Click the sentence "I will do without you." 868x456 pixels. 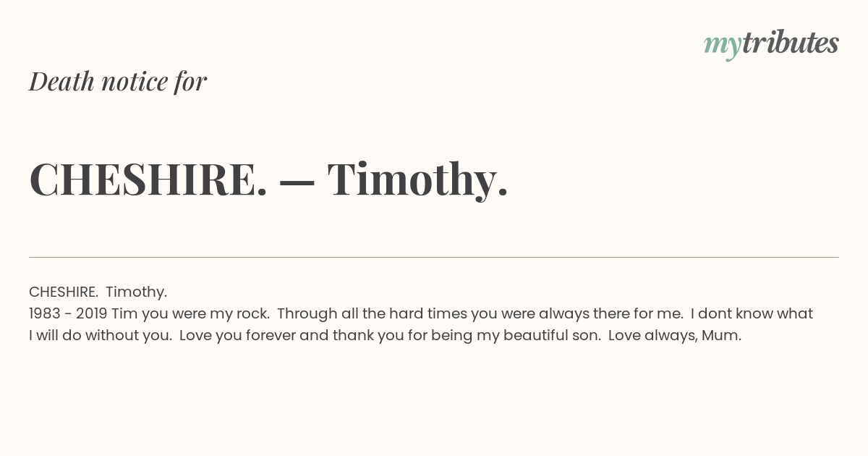click(x=101, y=336)
